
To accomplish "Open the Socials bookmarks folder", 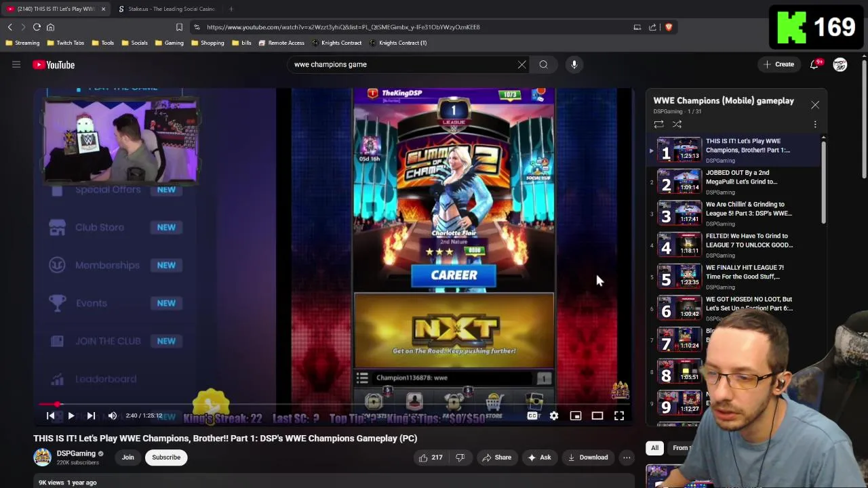I will click(135, 43).
